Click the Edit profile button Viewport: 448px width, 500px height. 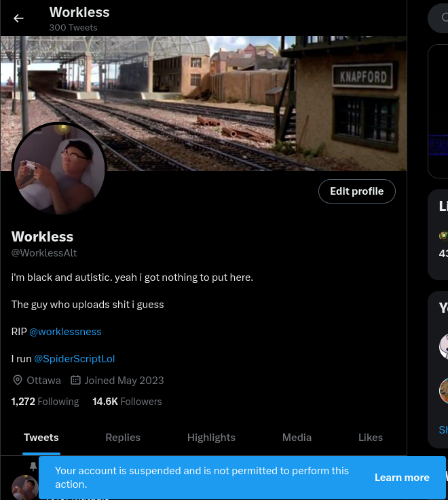click(x=357, y=191)
